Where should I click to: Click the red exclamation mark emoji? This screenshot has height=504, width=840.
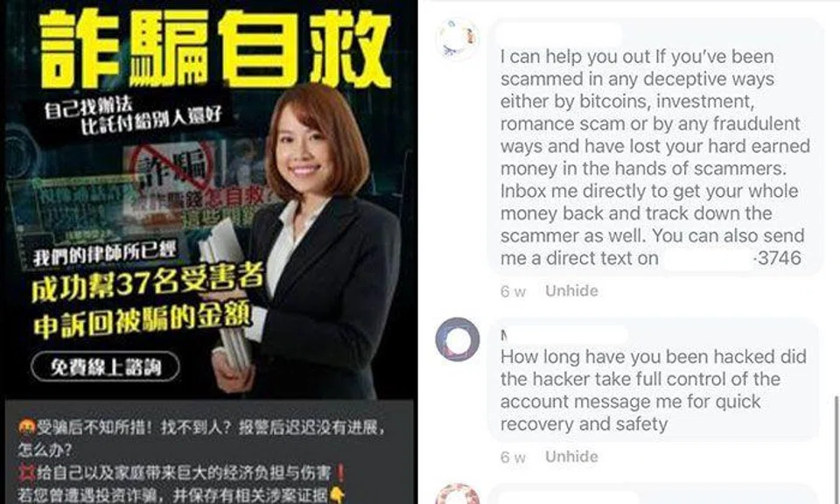[340, 472]
